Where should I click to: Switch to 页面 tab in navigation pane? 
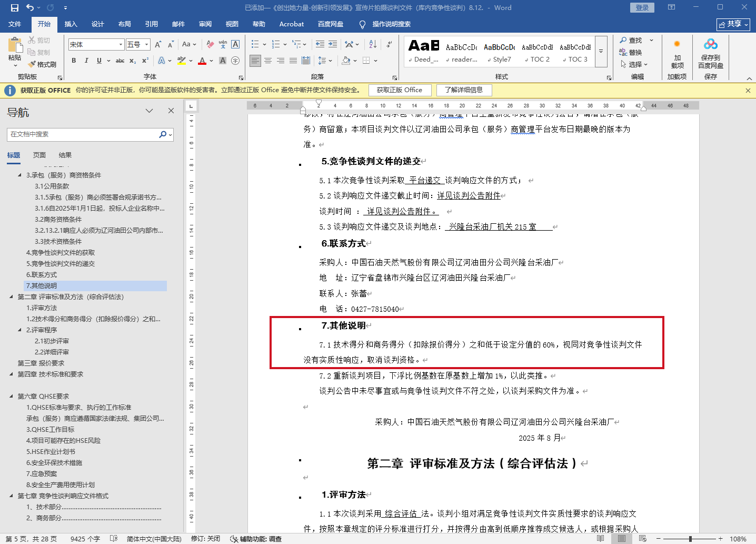tap(39, 155)
